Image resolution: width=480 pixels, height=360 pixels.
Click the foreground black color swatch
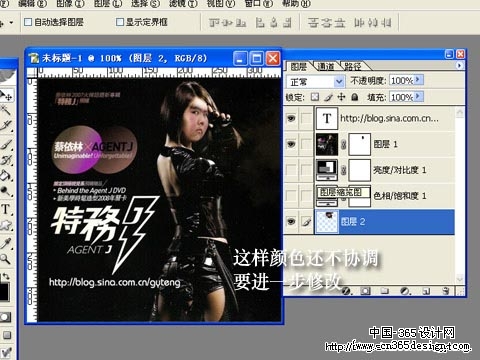[3, 292]
